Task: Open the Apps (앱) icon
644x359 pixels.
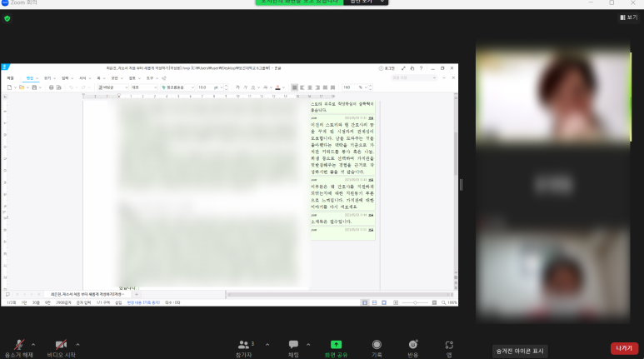Action: pyautogui.click(x=449, y=344)
